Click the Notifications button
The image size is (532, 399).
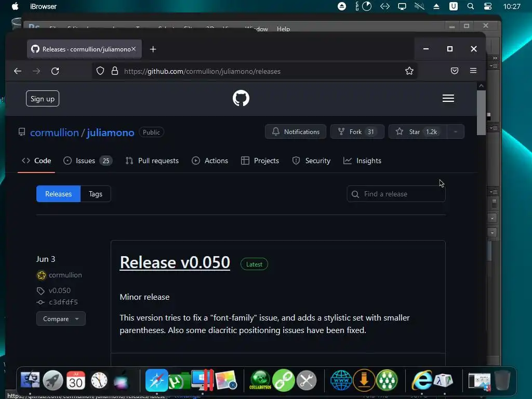pyautogui.click(x=296, y=131)
